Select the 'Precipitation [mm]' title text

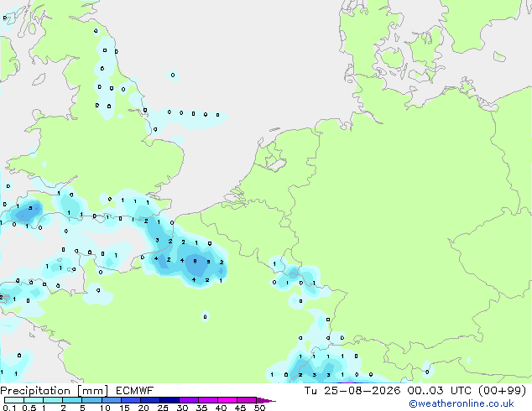[54, 391]
